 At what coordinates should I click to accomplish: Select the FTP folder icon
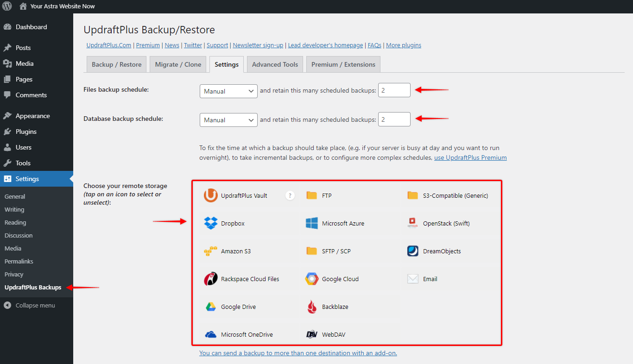pyautogui.click(x=311, y=195)
